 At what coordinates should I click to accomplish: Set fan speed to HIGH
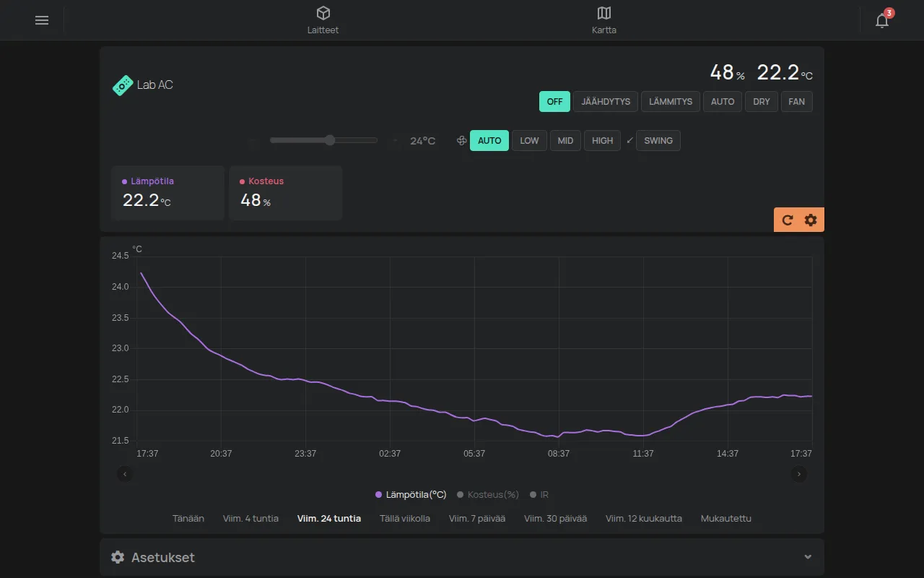602,141
